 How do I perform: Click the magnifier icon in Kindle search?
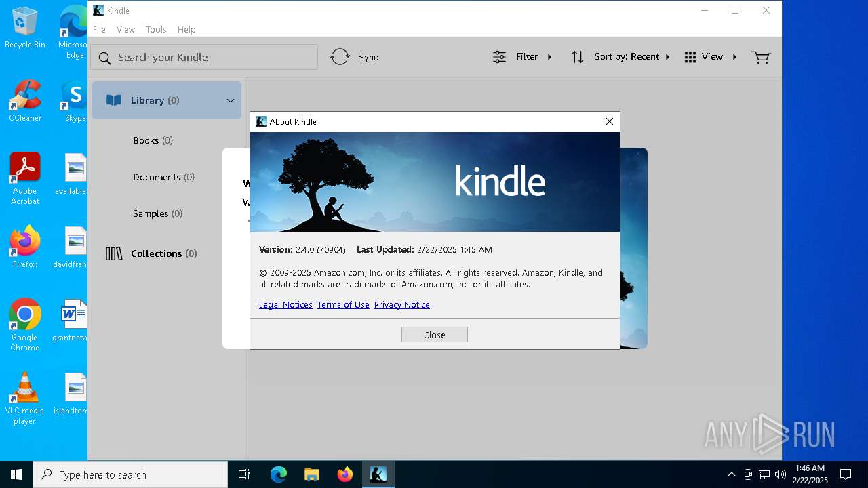(104, 58)
